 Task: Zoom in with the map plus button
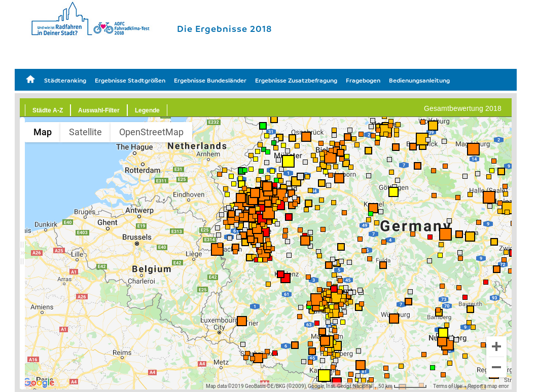pos(496,346)
